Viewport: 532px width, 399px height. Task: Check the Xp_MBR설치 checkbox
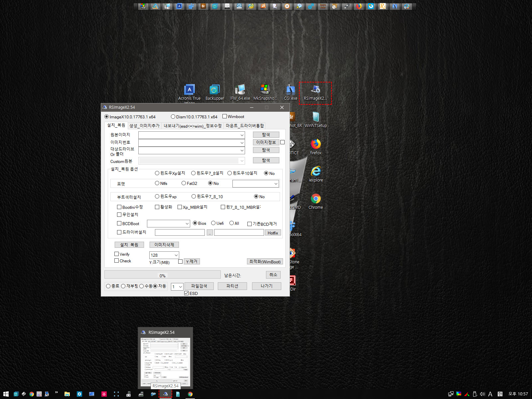192,207
